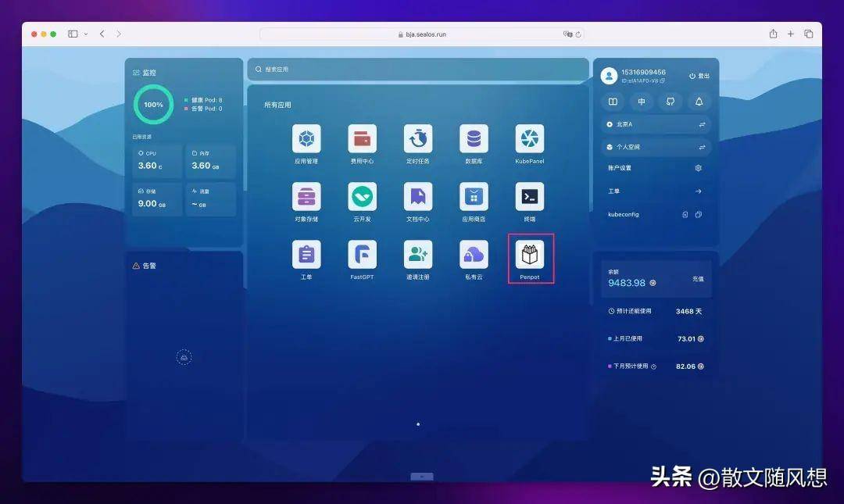The width and height of the screenshot is (844, 504).
Task: Open the docs book icon in account panel
Action: click(x=613, y=102)
